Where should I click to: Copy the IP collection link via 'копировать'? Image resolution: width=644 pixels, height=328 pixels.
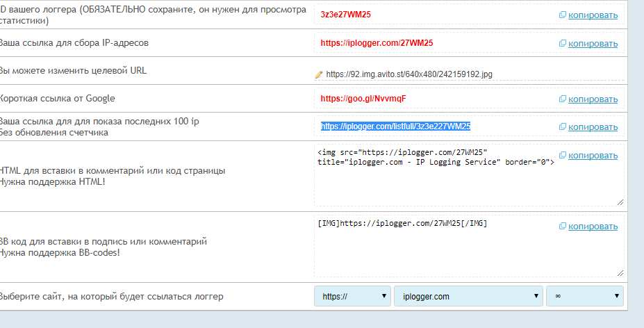coord(593,44)
